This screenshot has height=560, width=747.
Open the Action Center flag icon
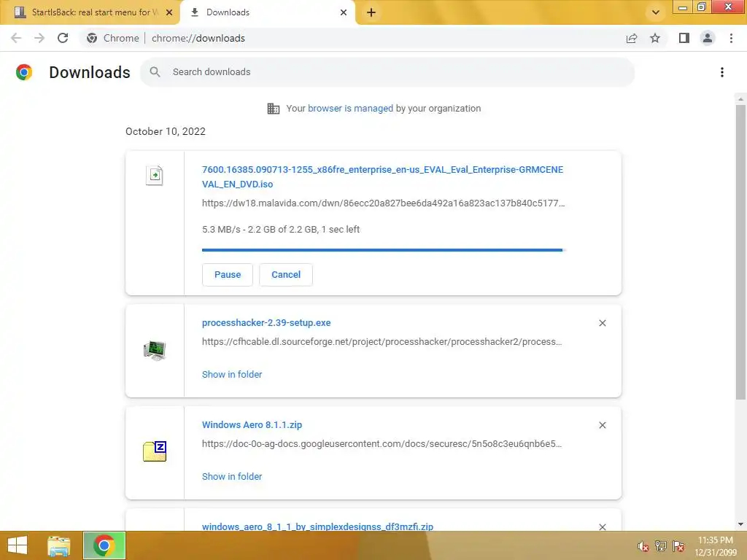pyautogui.click(x=678, y=546)
